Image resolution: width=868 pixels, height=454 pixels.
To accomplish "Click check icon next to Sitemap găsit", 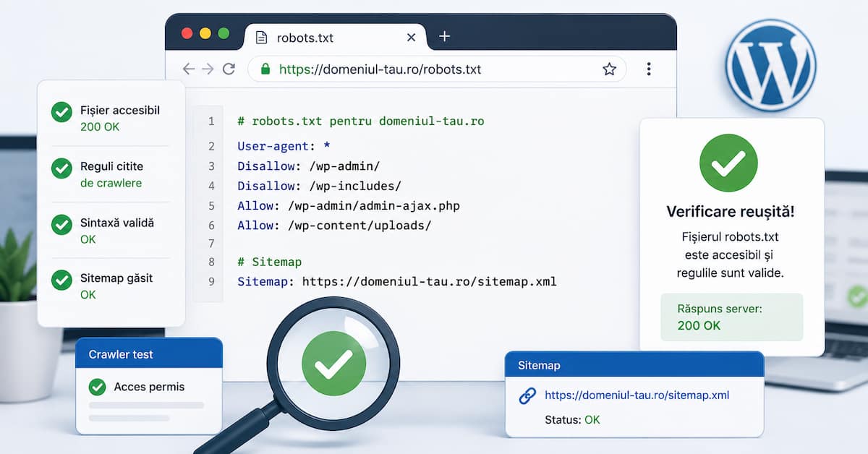I will (61, 280).
